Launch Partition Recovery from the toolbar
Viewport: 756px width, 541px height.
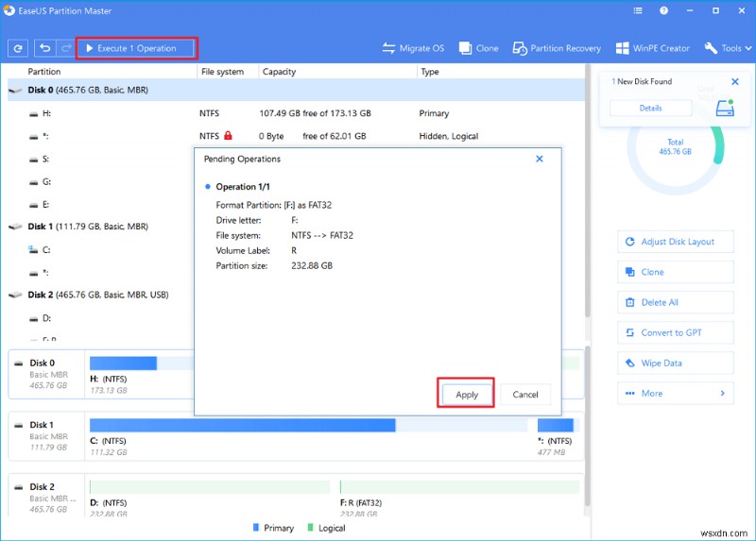point(556,48)
